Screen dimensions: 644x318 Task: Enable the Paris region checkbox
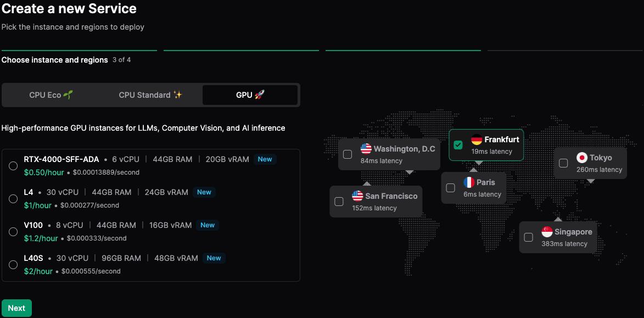click(451, 188)
